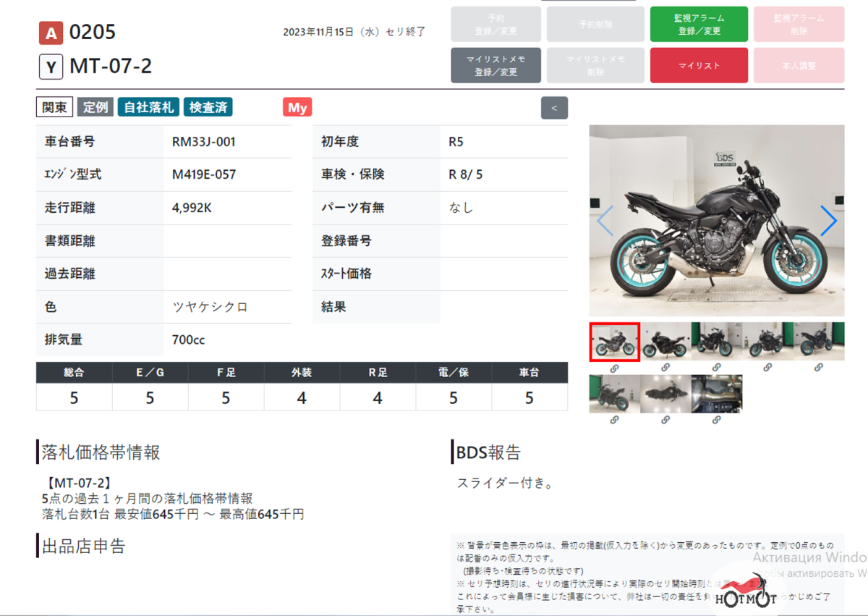Click the 予約削除 button
The image size is (868, 616).
tap(597, 25)
